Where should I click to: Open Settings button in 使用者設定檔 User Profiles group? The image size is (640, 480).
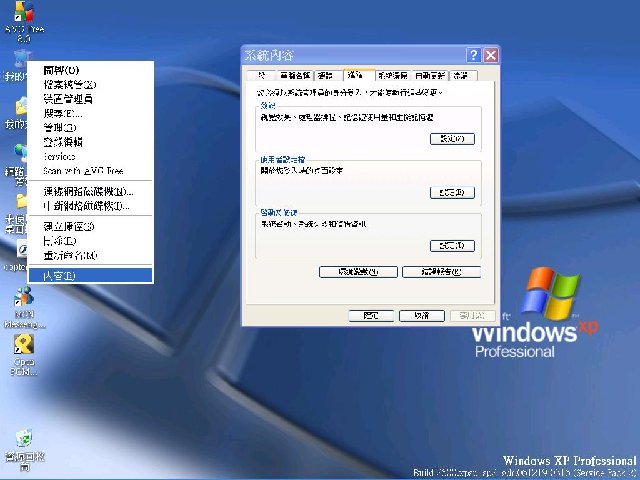(x=452, y=192)
